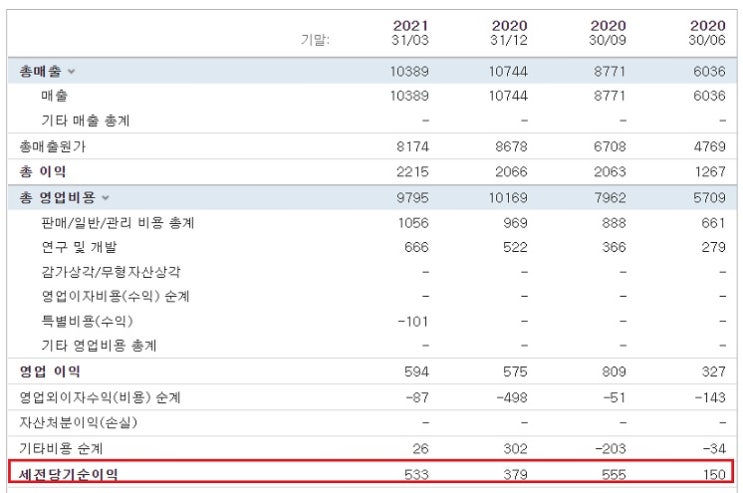Click 연구 및 개발 value 522
This screenshot has height=493, width=743.
(516, 247)
